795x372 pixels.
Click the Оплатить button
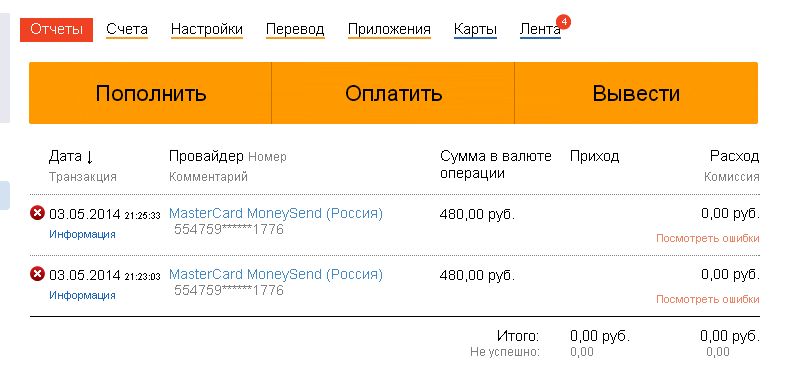point(393,93)
